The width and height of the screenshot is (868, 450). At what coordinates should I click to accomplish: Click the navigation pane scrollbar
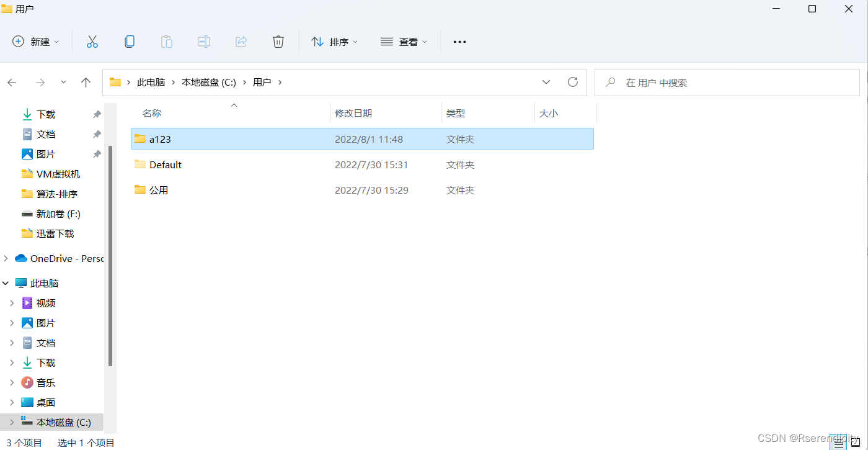click(x=110, y=256)
